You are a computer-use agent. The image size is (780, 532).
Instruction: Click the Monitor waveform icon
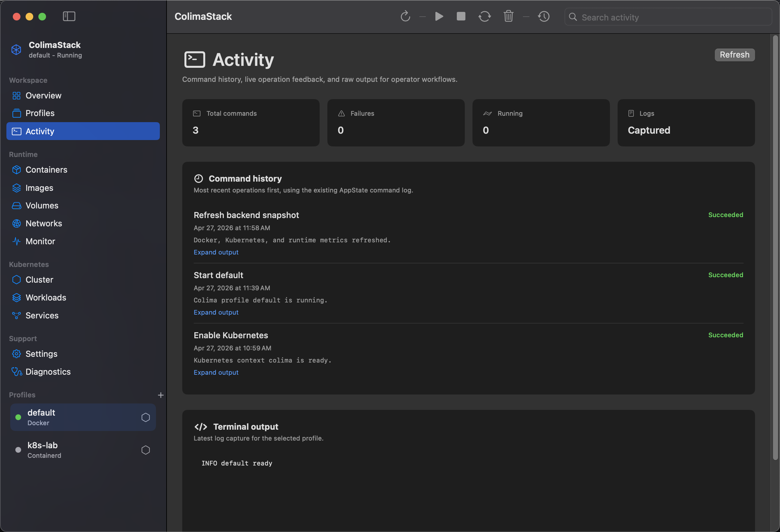pos(16,241)
